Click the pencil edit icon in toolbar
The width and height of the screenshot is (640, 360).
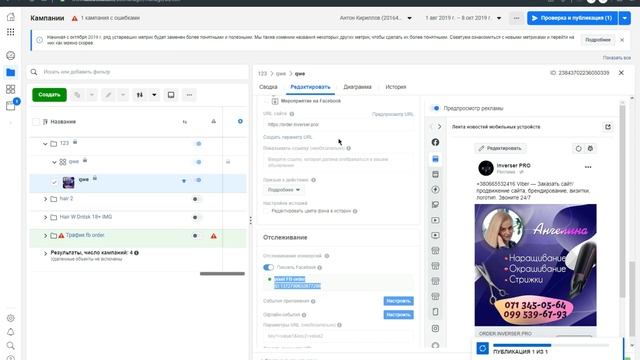pyautogui.click(x=108, y=95)
